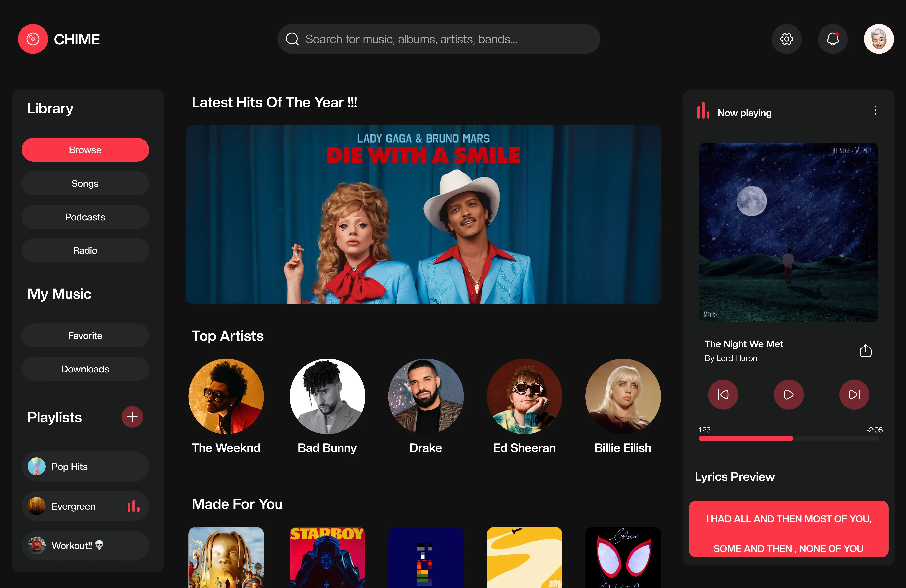906x588 pixels.
Task: Open the Evergreen playlist
Action: [x=85, y=506]
